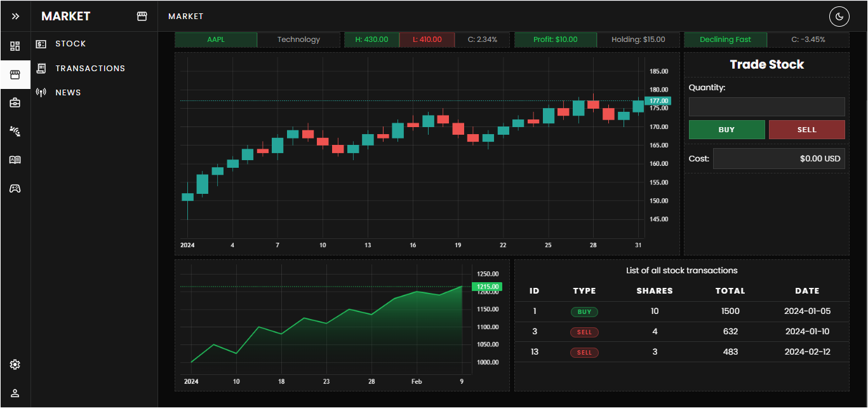The image size is (868, 408).
Task: Click the storefront market icon in the sidebar
Action: (15, 75)
